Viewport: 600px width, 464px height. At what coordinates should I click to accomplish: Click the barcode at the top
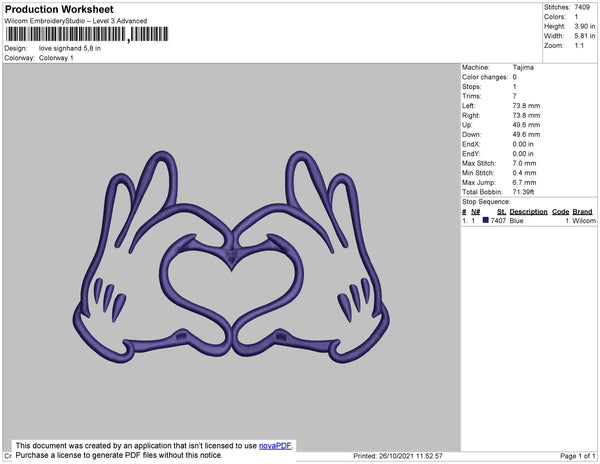click(87, 34)
